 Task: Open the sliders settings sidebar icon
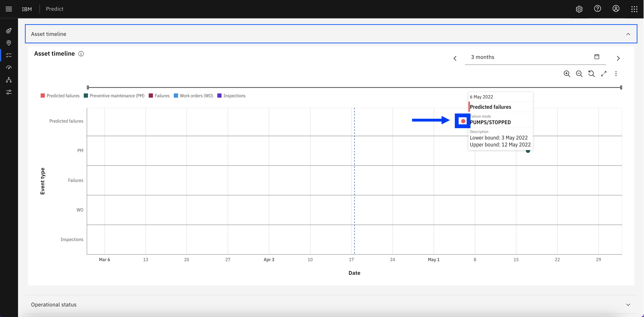point(9,92)
